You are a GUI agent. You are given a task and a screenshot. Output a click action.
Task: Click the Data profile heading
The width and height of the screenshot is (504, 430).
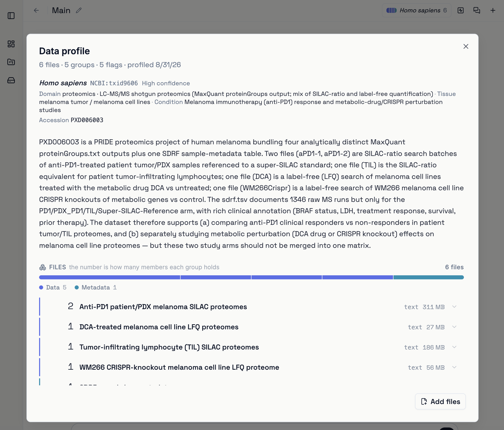click(x=65, y=51)
